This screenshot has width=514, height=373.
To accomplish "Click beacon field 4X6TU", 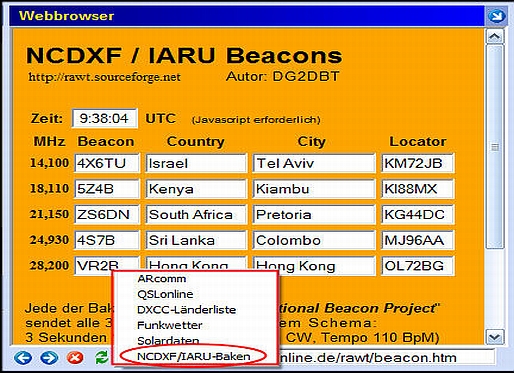I will pyautogui.click(x=107, y=163).
